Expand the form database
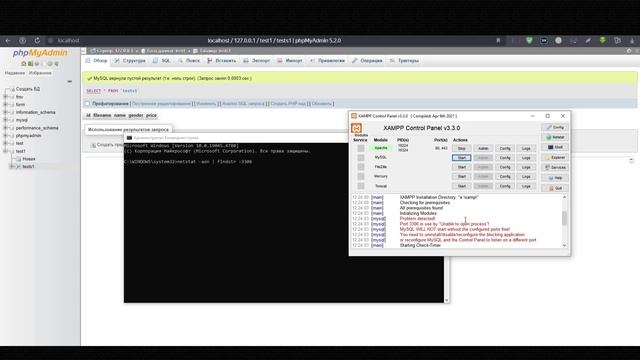This screenshot has height=360, width=640. coord(6,104)
